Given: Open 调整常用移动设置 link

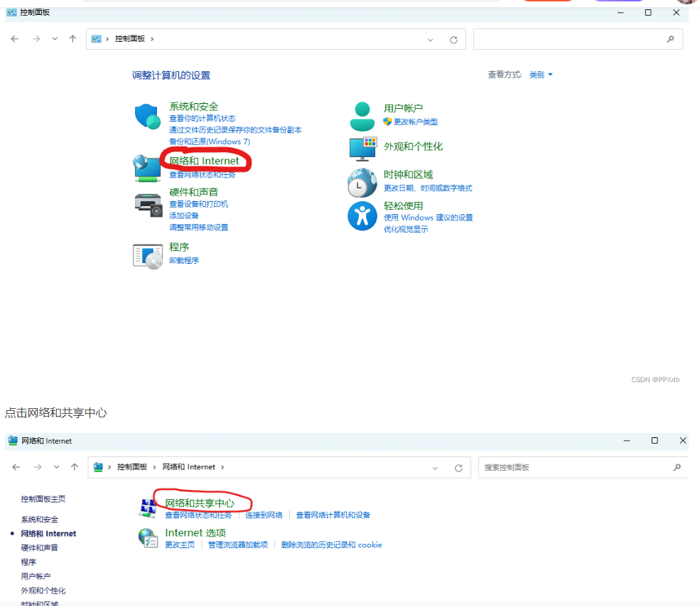Looking at the screenshot, I should click(199, 228).
